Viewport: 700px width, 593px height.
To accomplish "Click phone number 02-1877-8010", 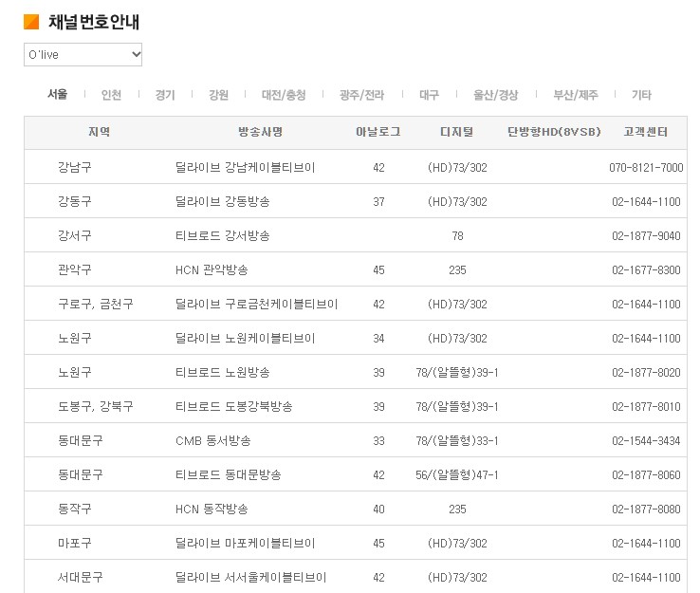I will [x=646, y=407].
